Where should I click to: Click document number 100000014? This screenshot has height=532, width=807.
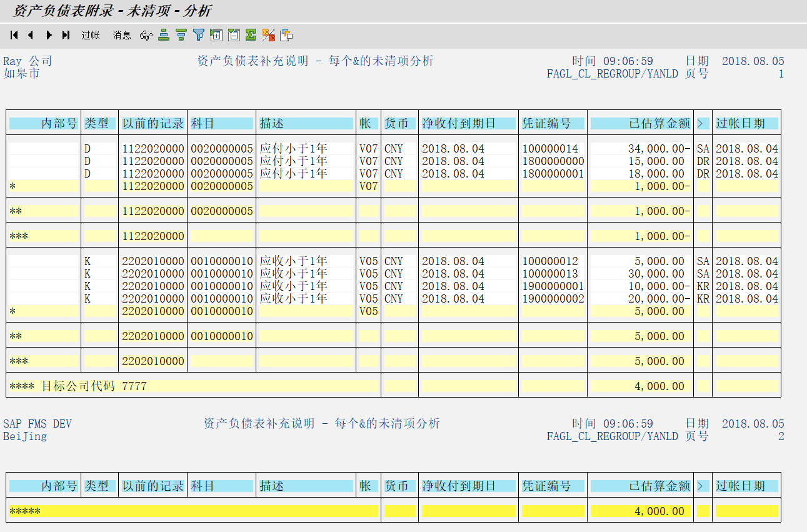coord(550,149)
